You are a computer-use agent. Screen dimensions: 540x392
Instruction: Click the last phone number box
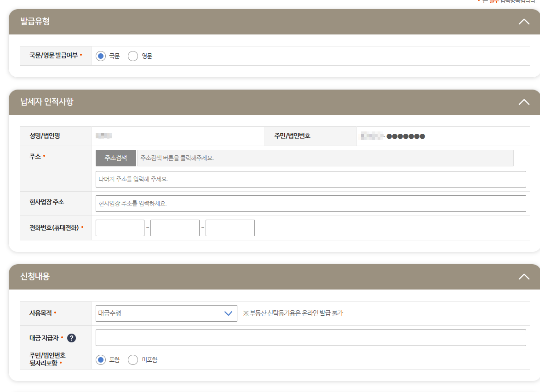(x=230, y=227)
